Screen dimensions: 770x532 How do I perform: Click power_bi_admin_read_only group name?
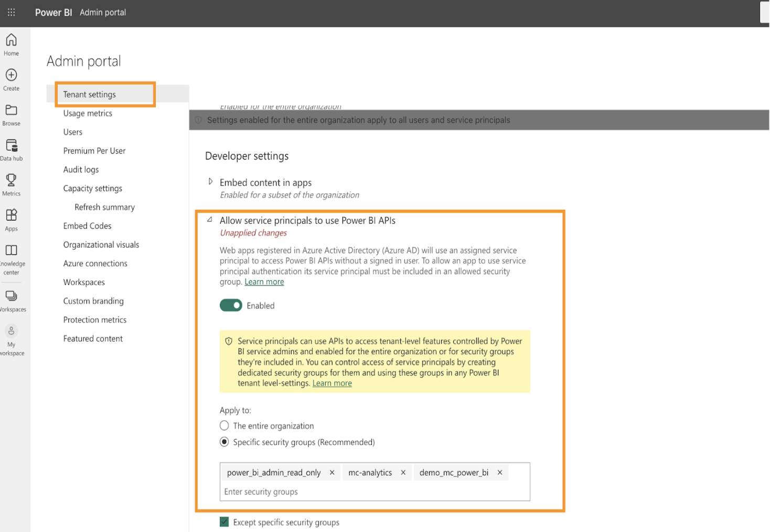(x=274, y=473)
